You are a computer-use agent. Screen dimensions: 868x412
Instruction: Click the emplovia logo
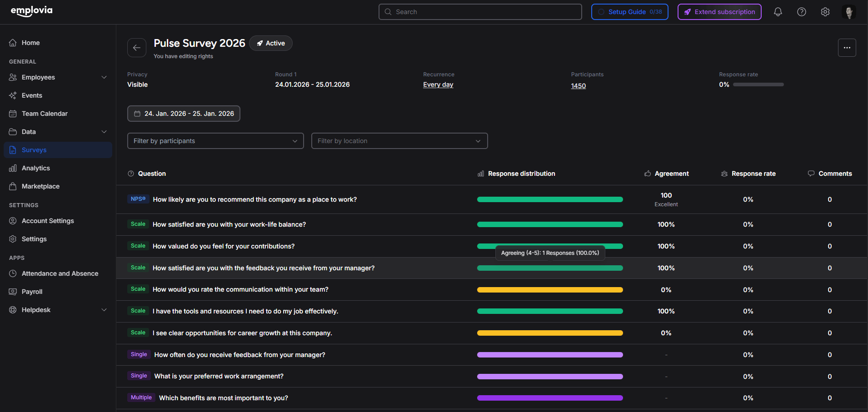point(32,11)
